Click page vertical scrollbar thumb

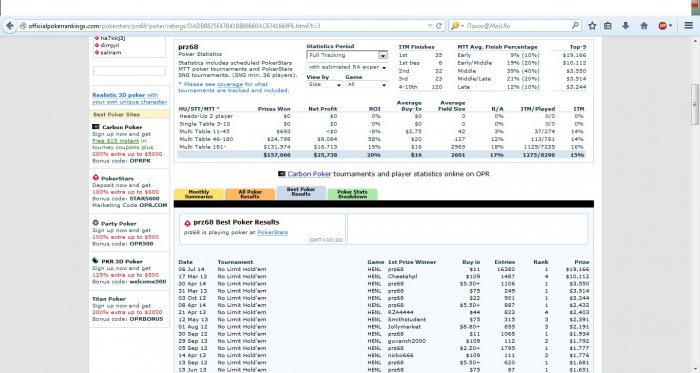coord(695,105)
